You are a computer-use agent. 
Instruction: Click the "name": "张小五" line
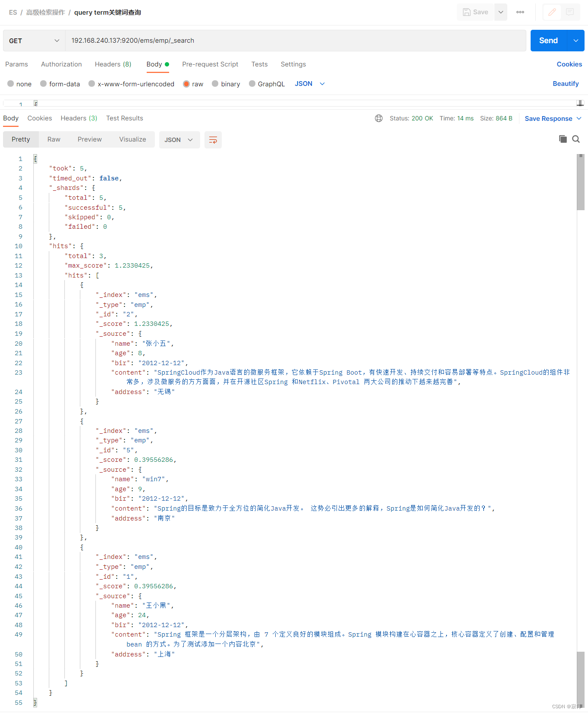pos(142,344)
